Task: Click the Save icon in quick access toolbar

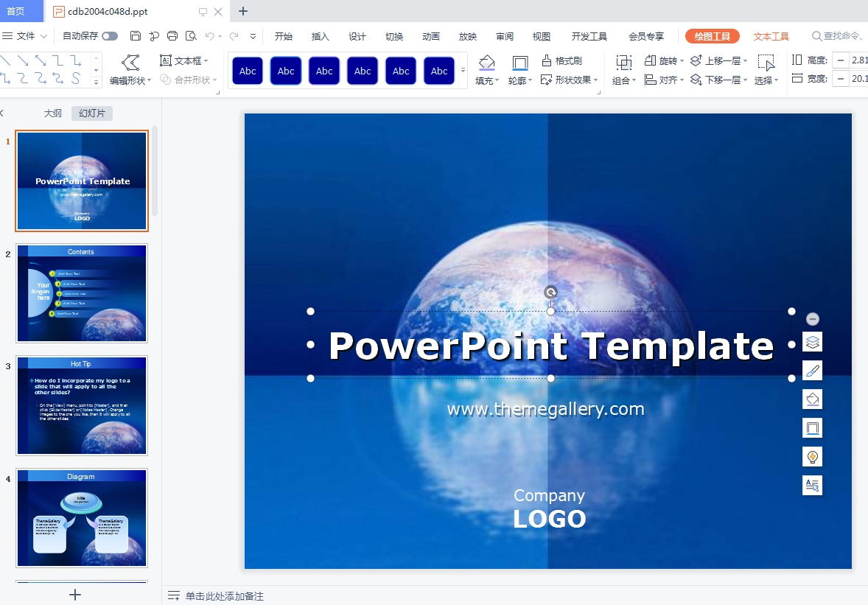Action: (x=135, y=36)
